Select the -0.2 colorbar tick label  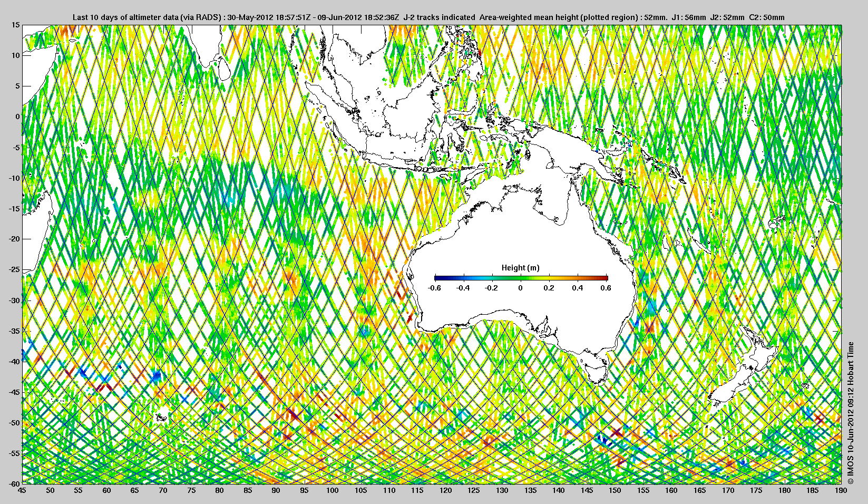click(491, 288)
